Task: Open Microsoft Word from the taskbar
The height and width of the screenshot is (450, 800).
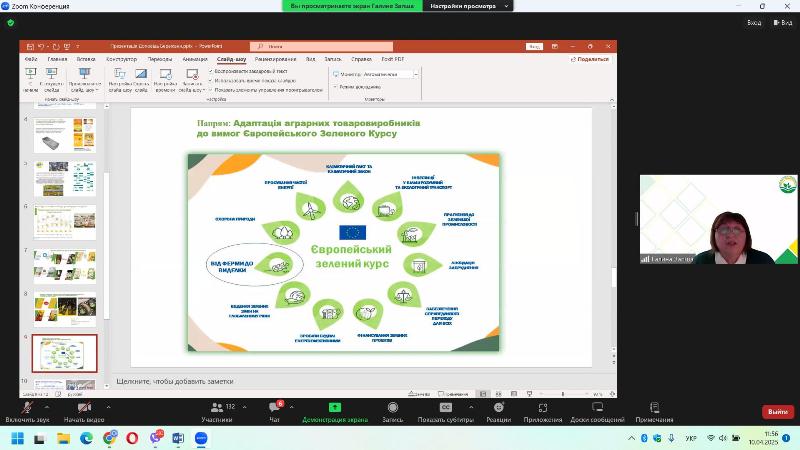Action: click(x=178, y=438)
